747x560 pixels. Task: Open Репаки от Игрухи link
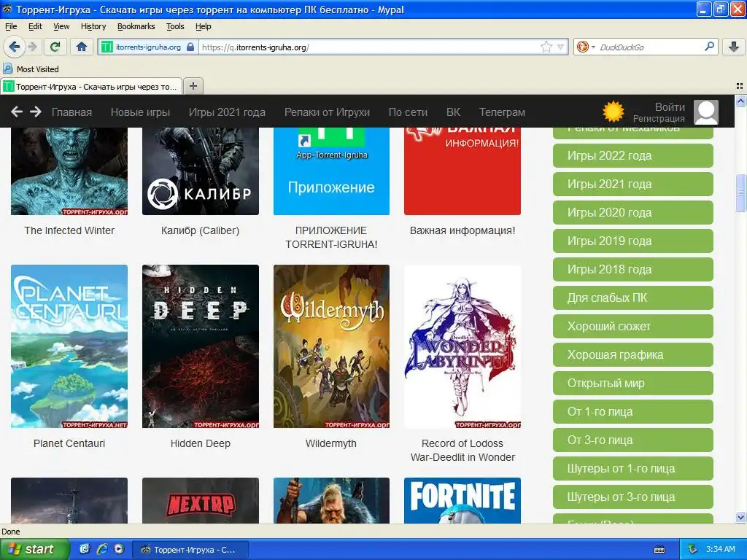327,112
